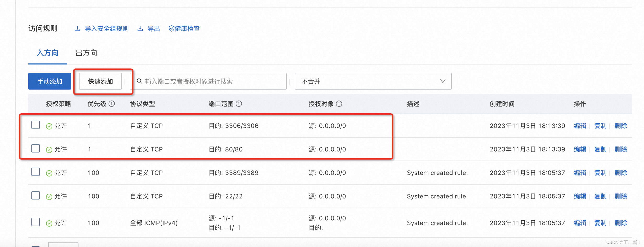Click the 手动添加 button
Image resolution: width=644 pixels, height=247 pixels.
click(50, 81)
